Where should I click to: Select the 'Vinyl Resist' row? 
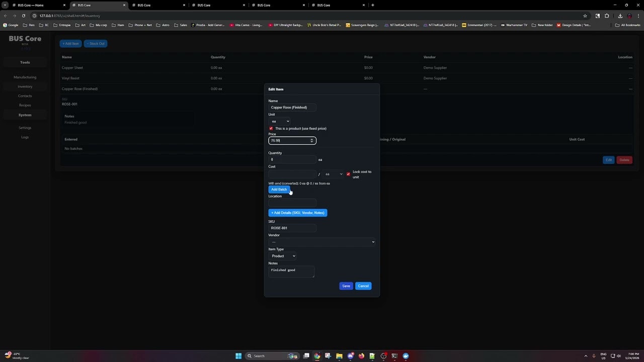pos(347,78)
